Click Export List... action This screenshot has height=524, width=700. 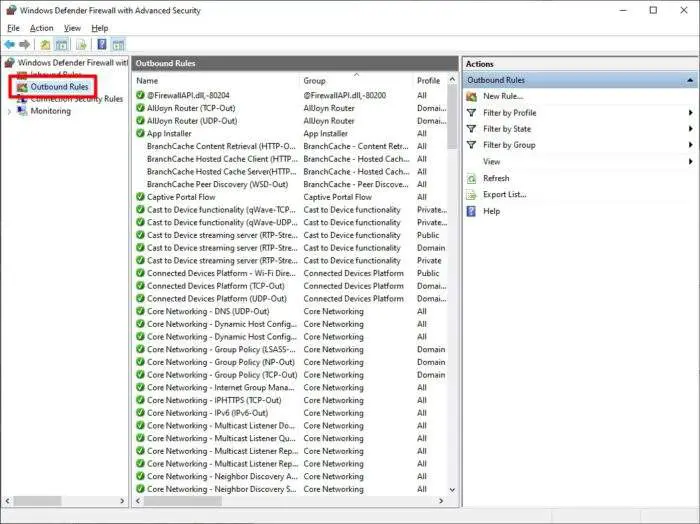pos(504,195)
